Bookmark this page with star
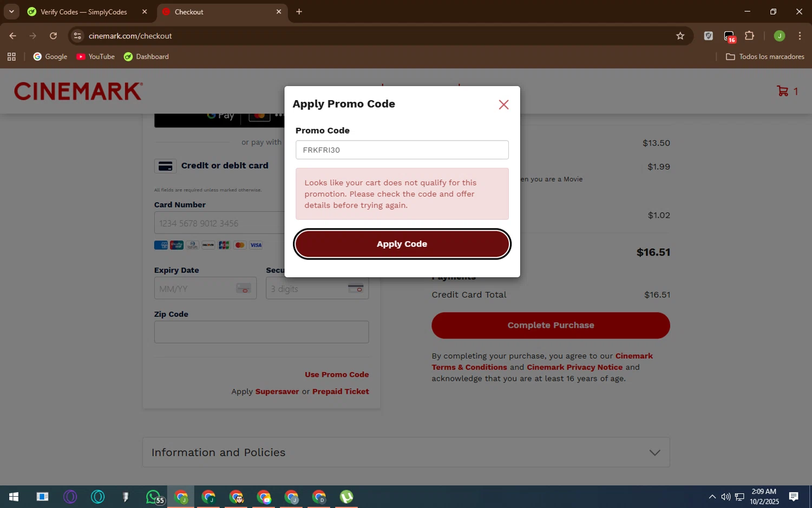Image resolution: width=812 pixels, height=508 pixels. (x=680, y=36)
